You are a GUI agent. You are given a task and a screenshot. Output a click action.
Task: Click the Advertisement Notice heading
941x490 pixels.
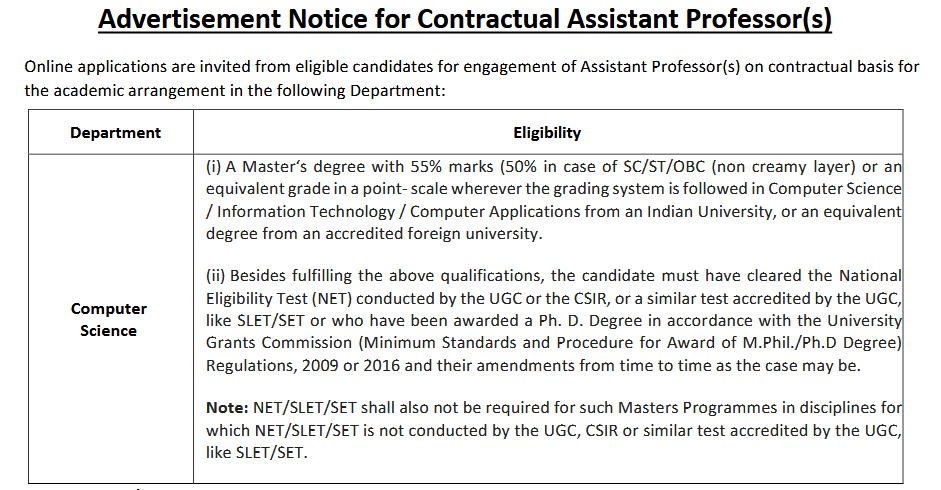465,20
